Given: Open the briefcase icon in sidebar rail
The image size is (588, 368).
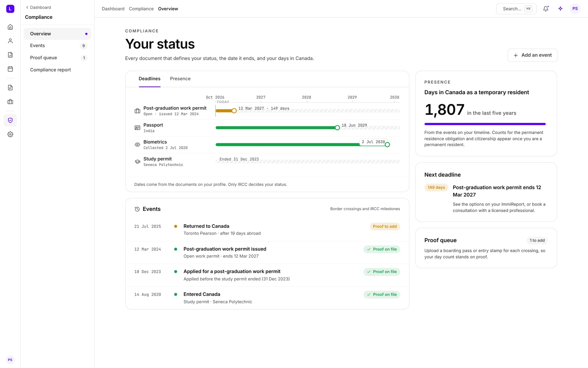Looking at the screenshot, I should point(10,102).
